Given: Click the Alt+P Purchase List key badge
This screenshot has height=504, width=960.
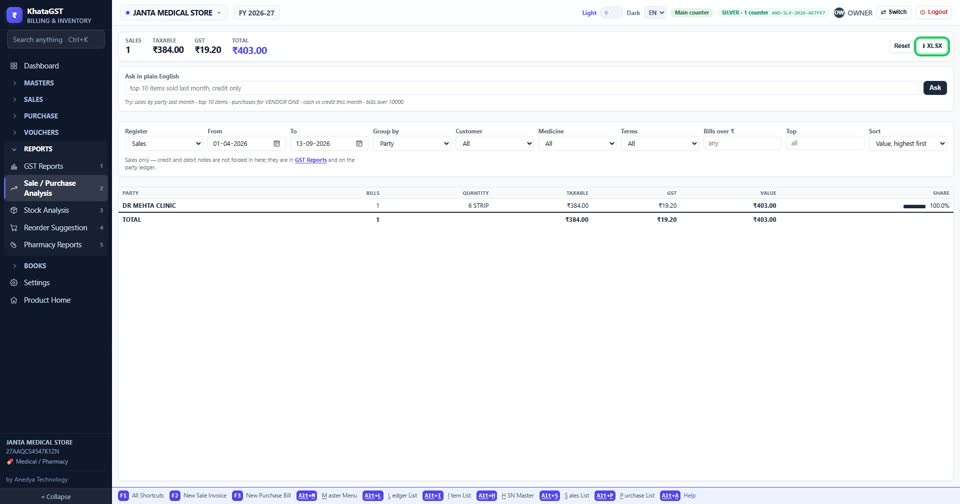Looking at the screenshot, I should click(604, 495).
